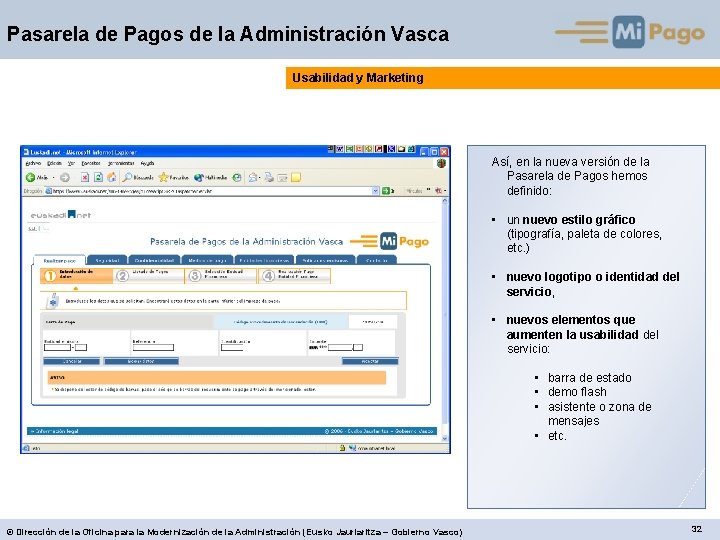Switch to the Seguridad tab
The width and height of the screenshot is (720, 540).
coord(107,260)
